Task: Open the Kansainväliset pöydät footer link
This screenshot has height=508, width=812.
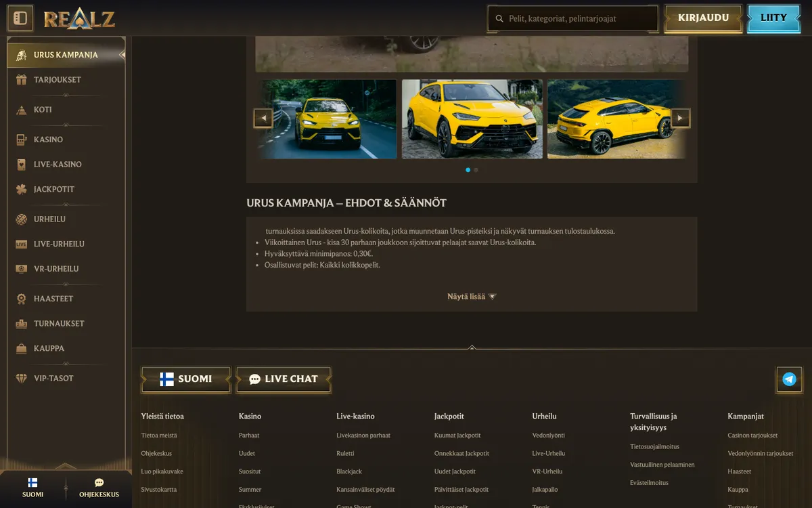Action: click(365, 490)
